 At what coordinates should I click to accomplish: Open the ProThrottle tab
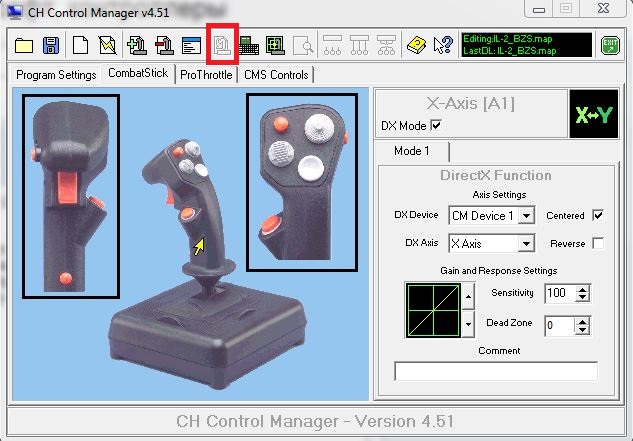pos(206,75)
